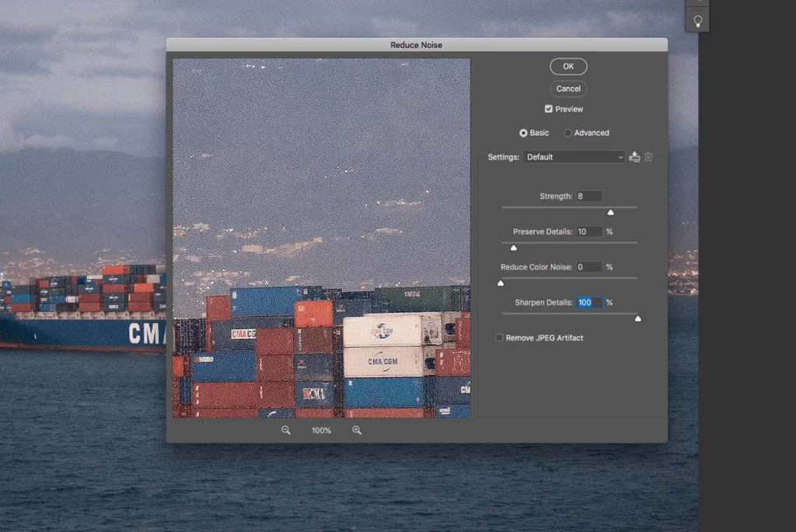Click the Sharpen Details slider handle

(638, 319)
